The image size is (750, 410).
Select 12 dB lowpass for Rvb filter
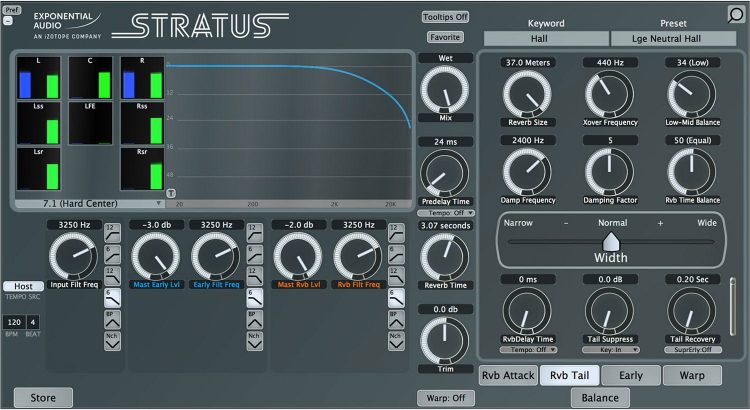point(396,277)
